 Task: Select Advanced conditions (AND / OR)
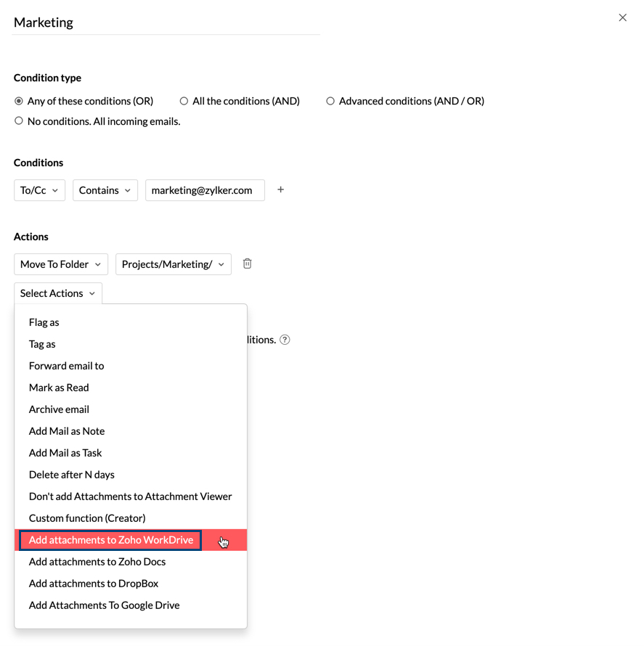pyautogui.click(x=405, y=101)
